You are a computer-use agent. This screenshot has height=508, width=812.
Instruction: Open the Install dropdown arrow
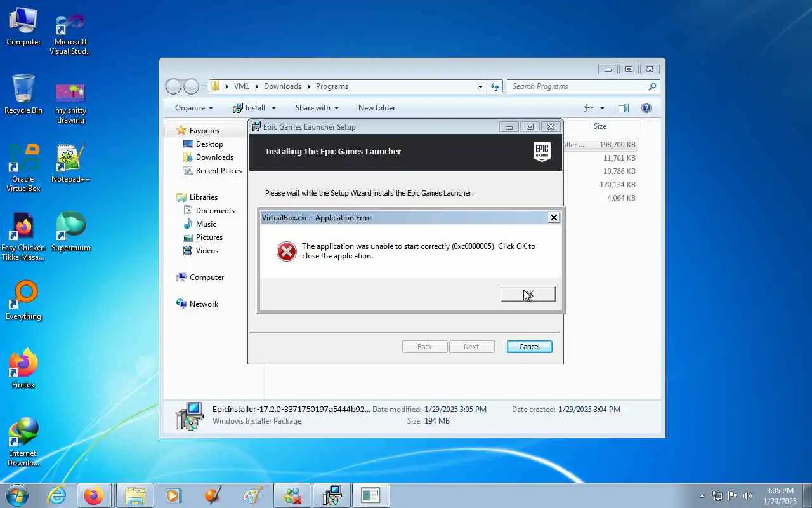[x=273, y=108]
